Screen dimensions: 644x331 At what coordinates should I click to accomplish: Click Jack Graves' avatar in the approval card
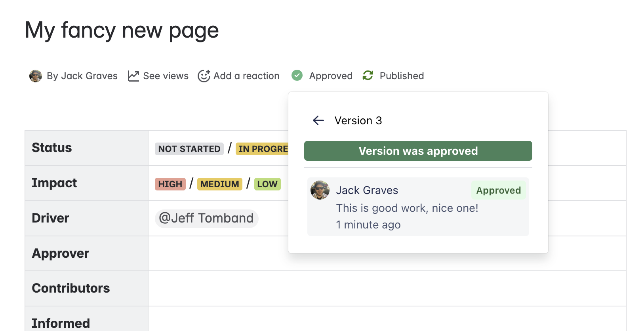[320, 190]
